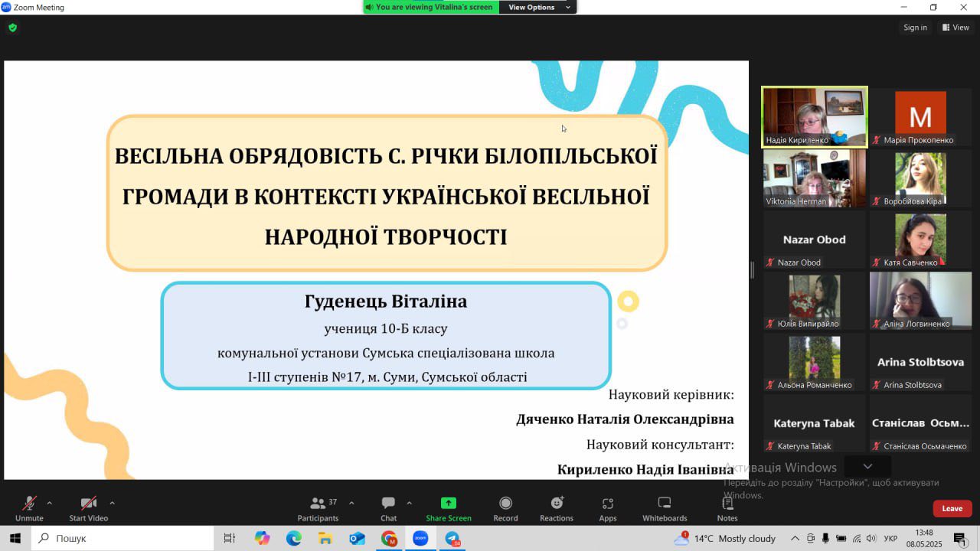Launch Microsoft Edge from the taskbar

pyautogui.click(x=294, y=539)
